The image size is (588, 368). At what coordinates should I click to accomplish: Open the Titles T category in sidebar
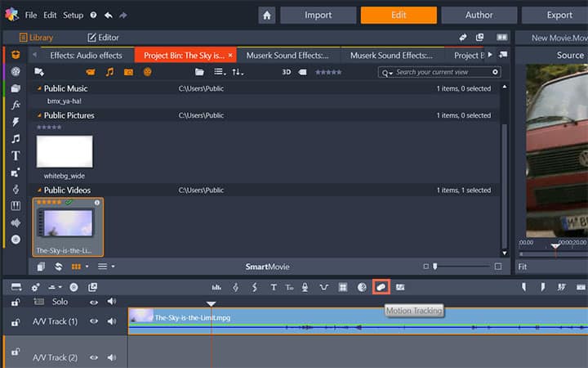point(16,155)
